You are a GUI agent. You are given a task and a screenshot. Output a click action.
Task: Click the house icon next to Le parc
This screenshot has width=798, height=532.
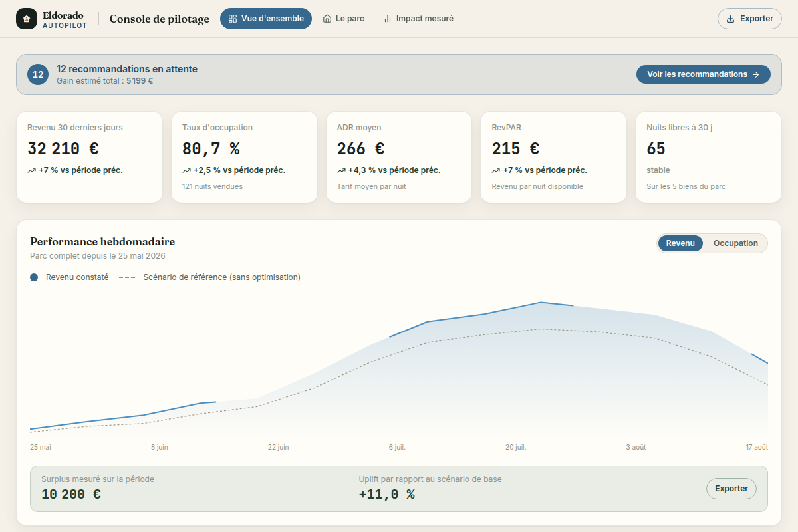point(327,19)
